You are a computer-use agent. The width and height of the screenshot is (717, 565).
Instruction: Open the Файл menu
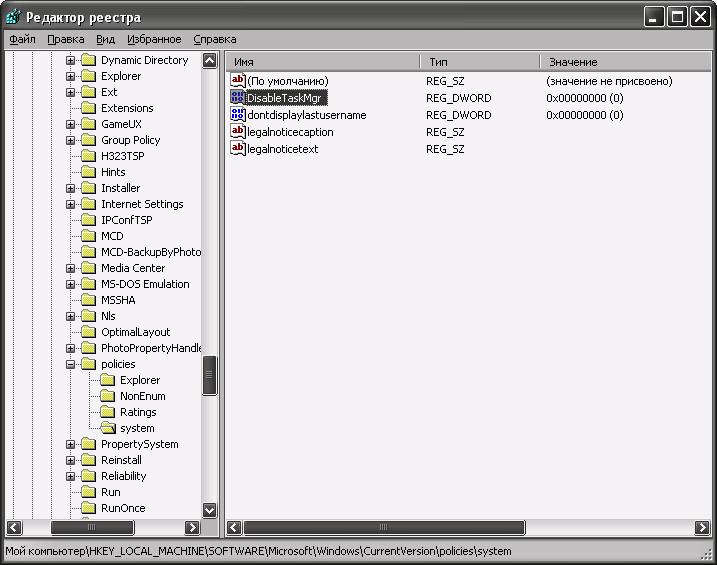click(22, 39)
